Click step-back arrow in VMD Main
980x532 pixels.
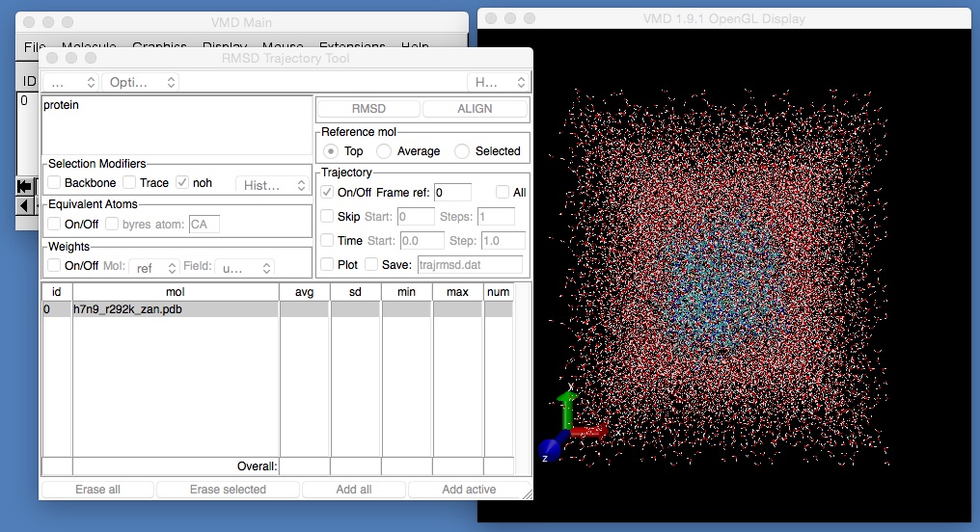(x=24, y=205)
